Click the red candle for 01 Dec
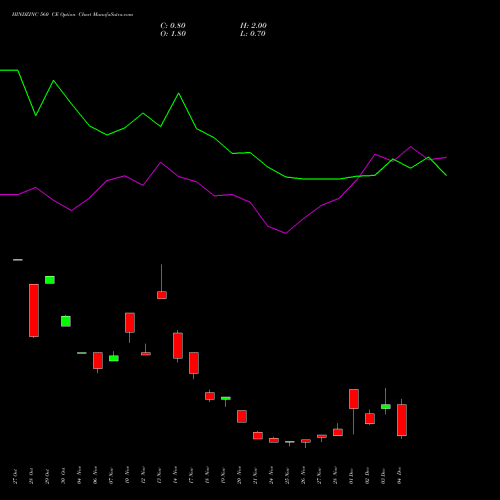The height and width of the screenshot is (500, 500). [354, 399]
